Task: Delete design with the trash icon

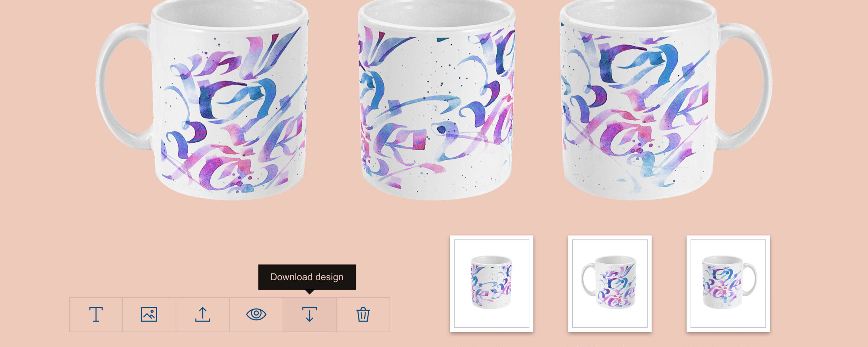Action: 363,314
